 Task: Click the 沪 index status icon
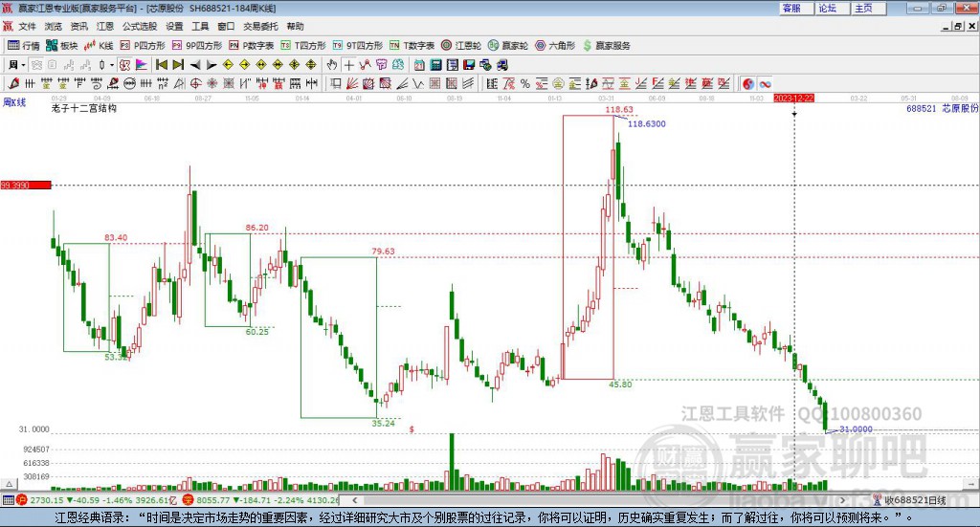22,499
